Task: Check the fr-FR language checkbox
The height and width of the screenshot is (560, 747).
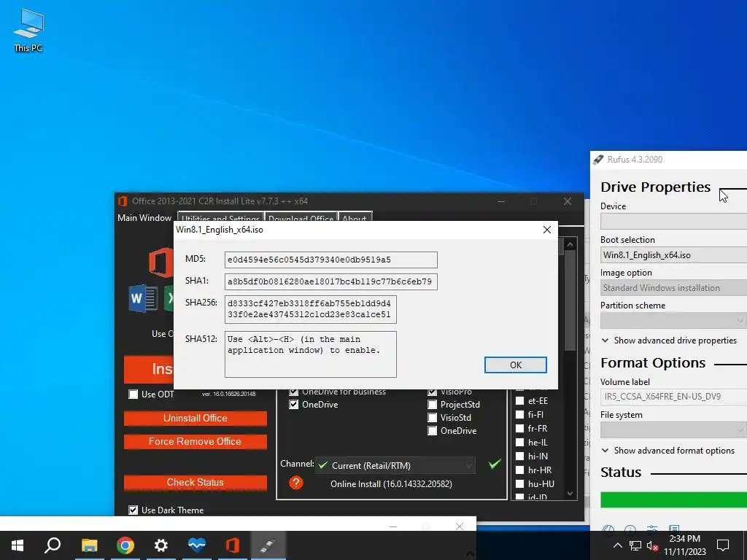Action: pyautogui.click(x=519, y=429)
